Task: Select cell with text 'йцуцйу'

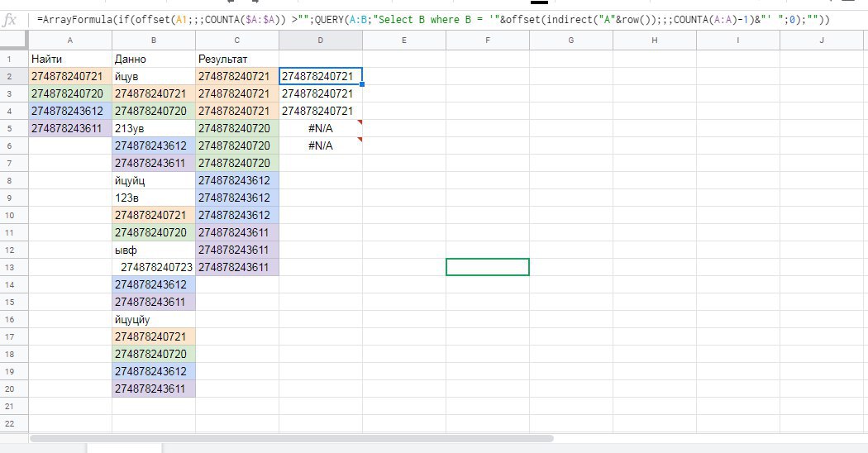Action: pos(153,320)
